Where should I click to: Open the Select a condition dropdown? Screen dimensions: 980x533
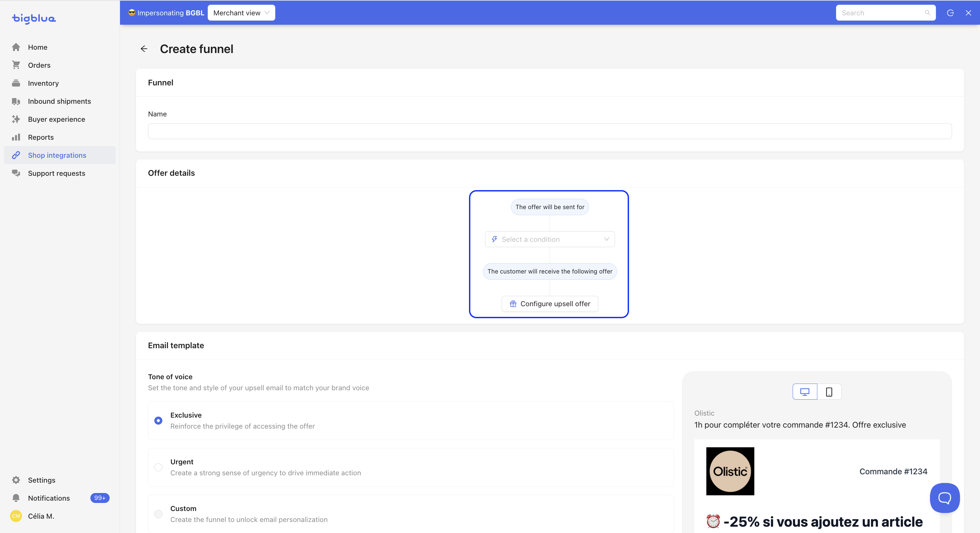click(550, 239)
